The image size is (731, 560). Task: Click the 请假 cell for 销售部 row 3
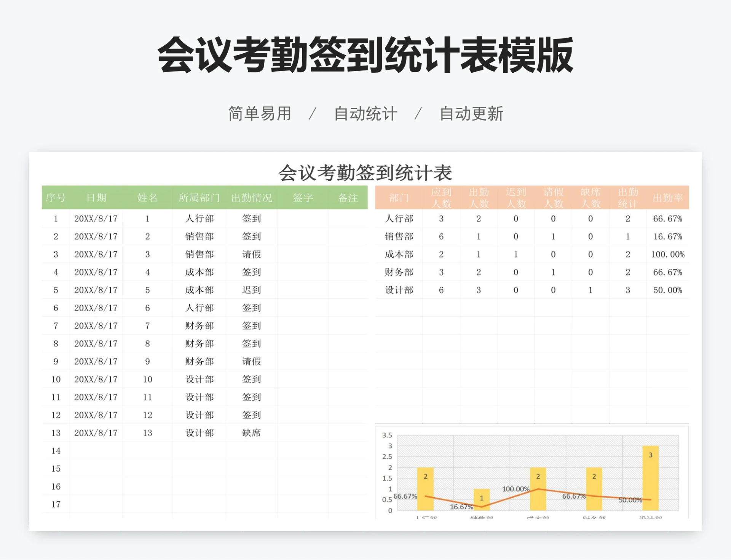pos(251,254)
